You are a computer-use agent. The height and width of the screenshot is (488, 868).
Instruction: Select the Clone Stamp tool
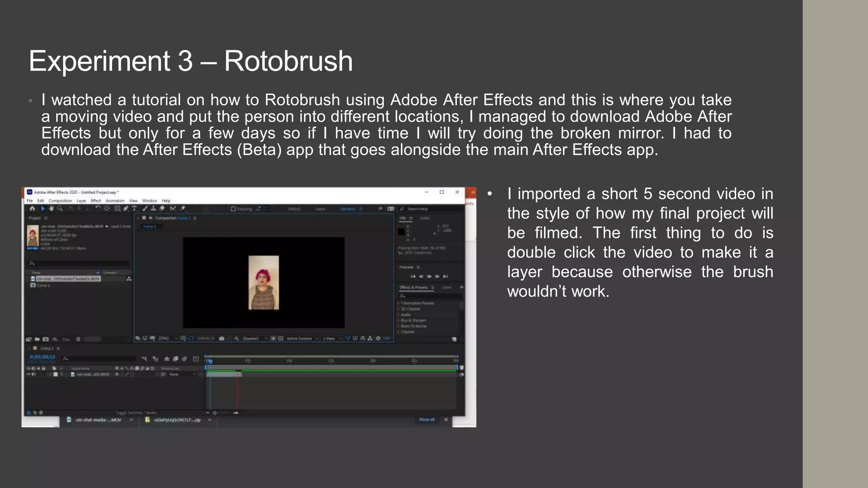click(x=153, y=208)
